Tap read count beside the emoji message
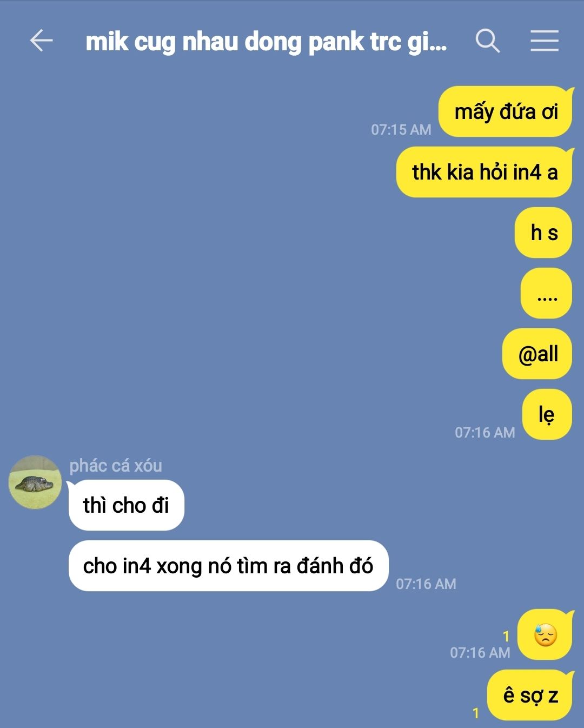 pyautogui.click(x=506, y=636)
